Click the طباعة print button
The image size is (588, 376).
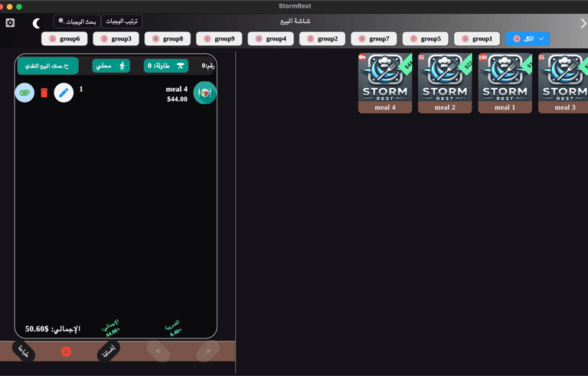click(x=24, y=351)
